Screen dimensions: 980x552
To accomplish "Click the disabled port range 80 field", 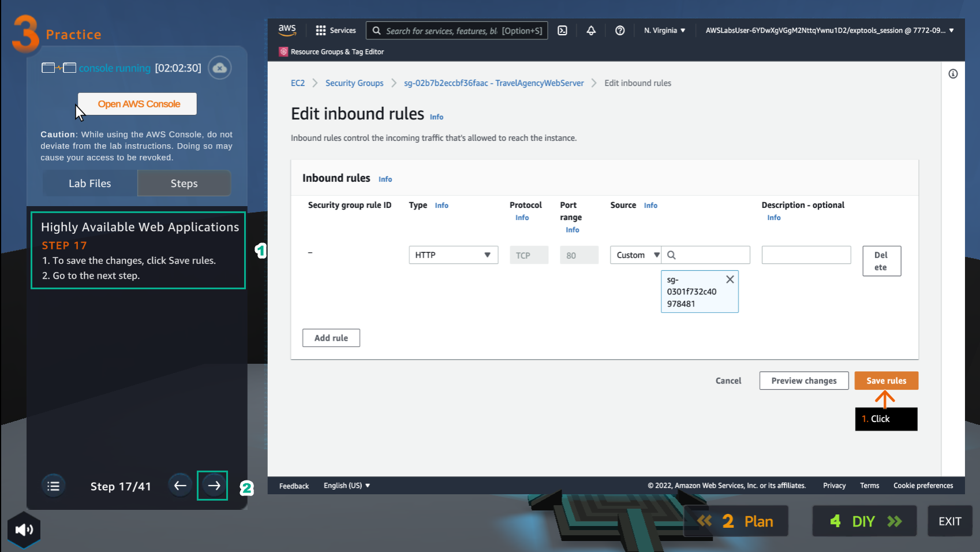I will tap(579, 255).
